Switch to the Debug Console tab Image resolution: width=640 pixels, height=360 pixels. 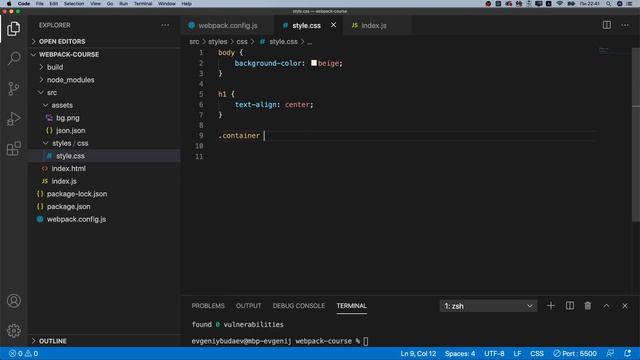[x=298, y=306]
